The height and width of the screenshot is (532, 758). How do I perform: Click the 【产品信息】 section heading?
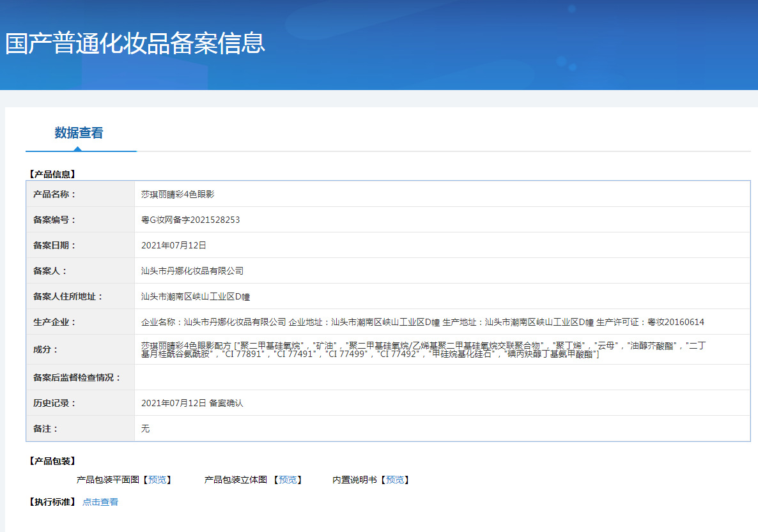click(52, 174)
